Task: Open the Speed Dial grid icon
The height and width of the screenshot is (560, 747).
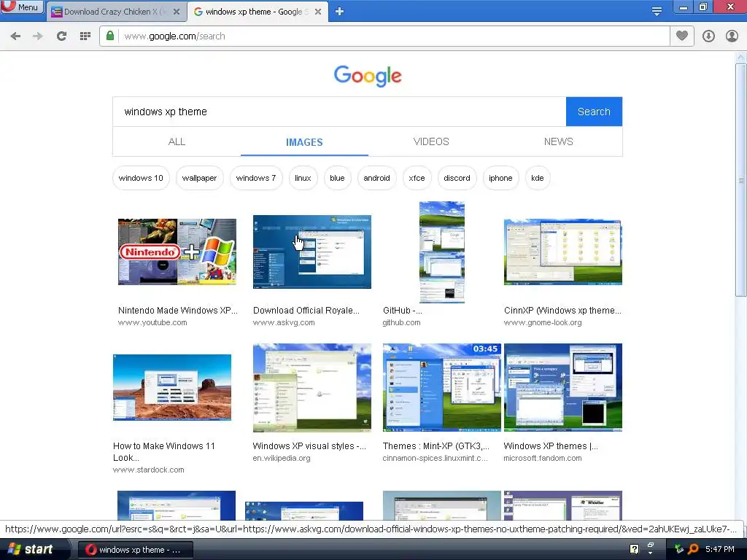Action: (85, 36)
